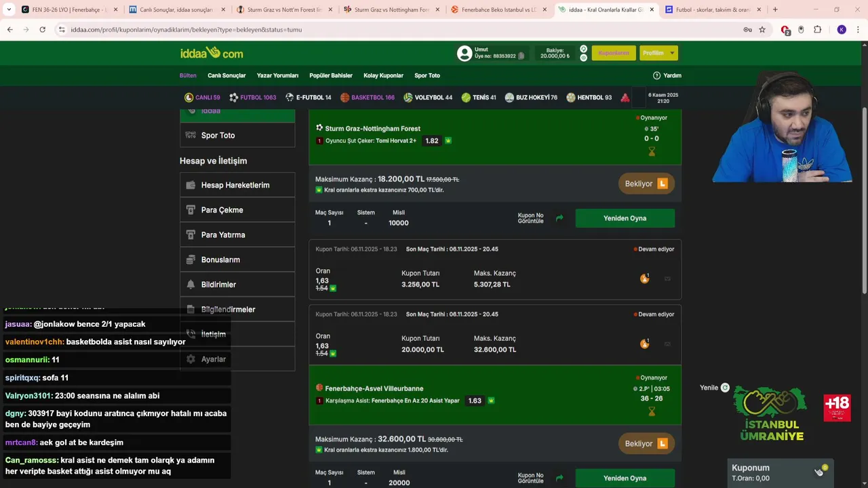Expand the 3.256,00 TL coupon details
868x488 pixels.
coord(667,279)
